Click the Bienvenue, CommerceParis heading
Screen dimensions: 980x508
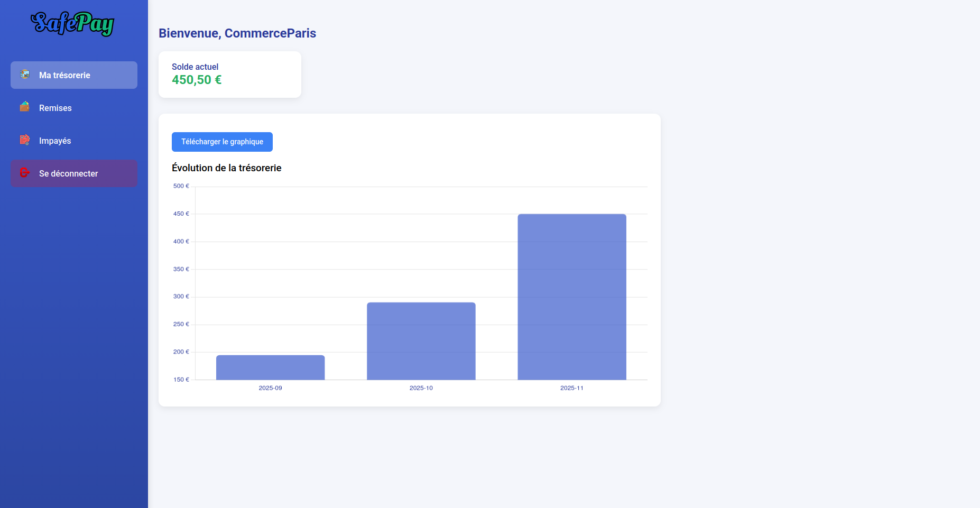pyautogui.click(x=237, y=33)
